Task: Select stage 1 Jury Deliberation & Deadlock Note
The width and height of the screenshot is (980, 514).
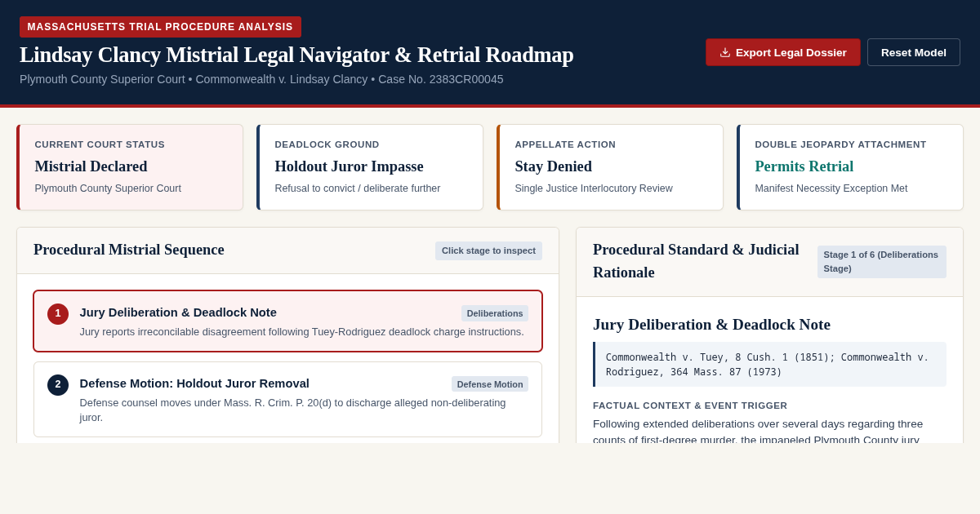Action: point(287,321)
